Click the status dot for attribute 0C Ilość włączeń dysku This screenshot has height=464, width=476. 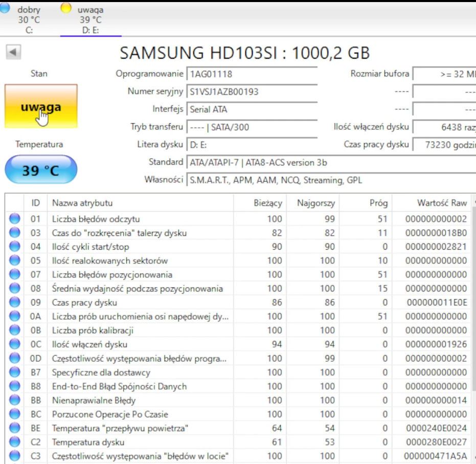tap(14, 344)
